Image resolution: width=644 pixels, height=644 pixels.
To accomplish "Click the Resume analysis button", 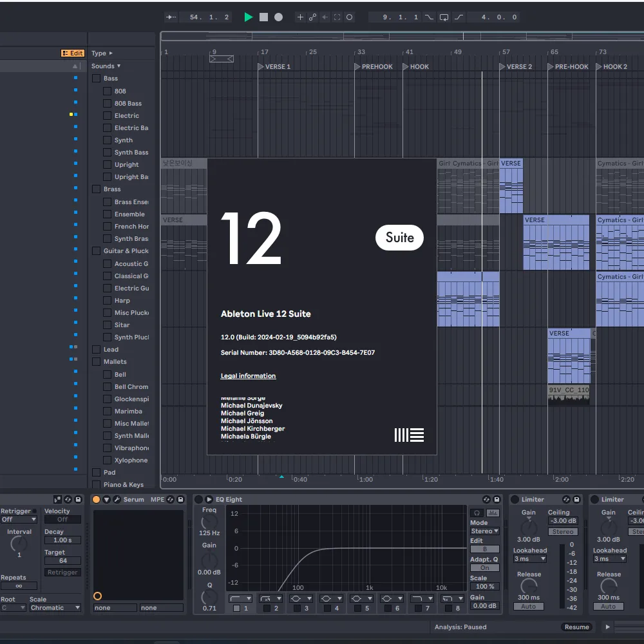I will pyautogui.click(x=576, y=627).
